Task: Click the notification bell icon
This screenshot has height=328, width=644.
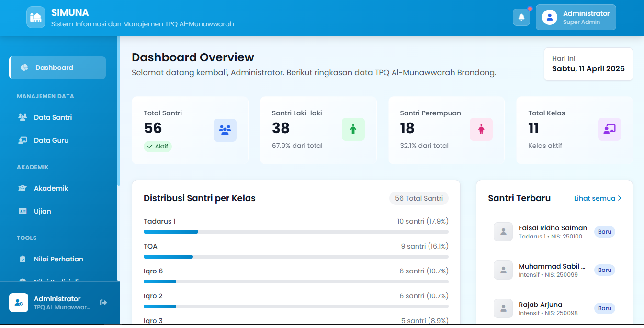Action: (521, 17)
